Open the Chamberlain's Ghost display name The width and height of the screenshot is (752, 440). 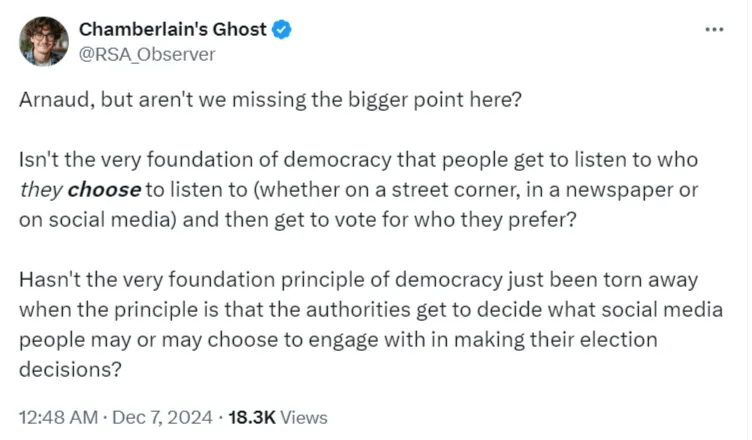173,30
